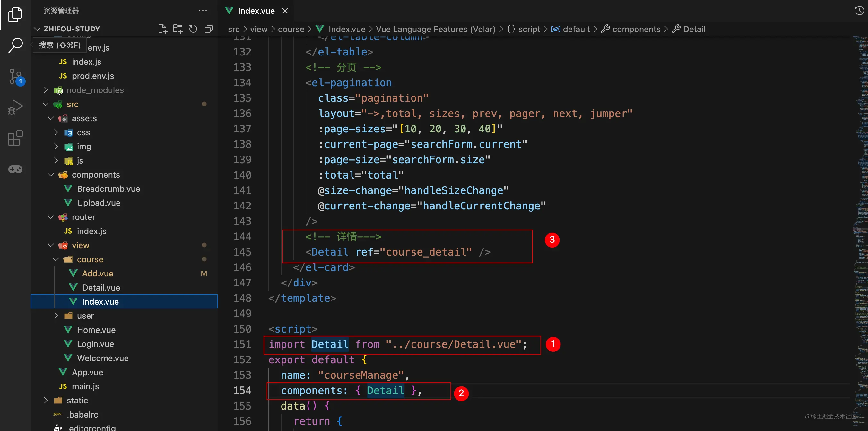Image resolution: width=868 pixels, height=431 pixels.
Task: Collapse all folders in explorer
Action: click(209, 29)
